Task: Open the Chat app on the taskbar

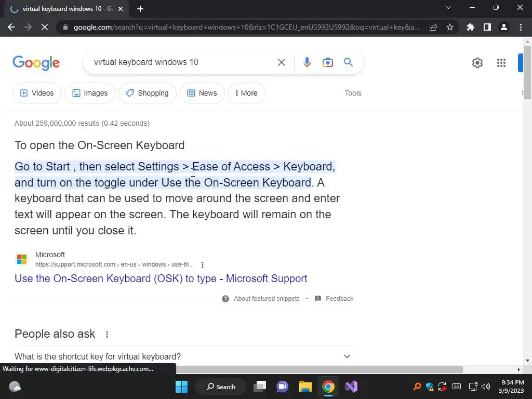Action: point(282,387)
